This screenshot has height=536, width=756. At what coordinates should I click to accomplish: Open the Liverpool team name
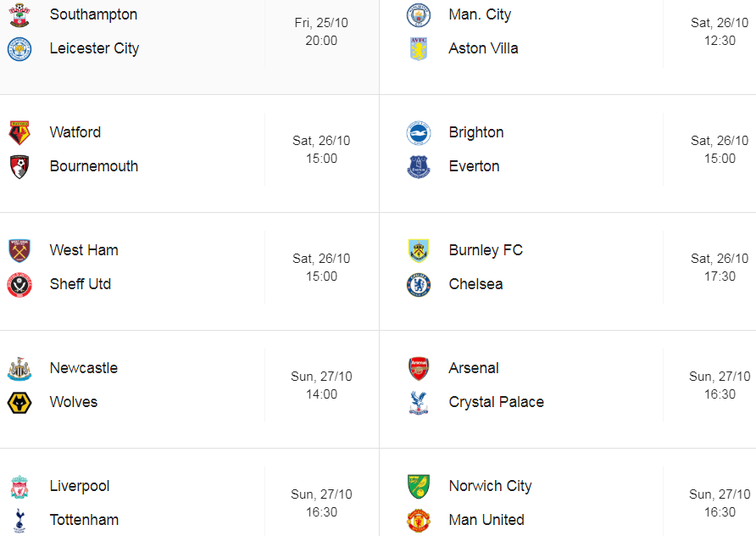tap(80, 486)
